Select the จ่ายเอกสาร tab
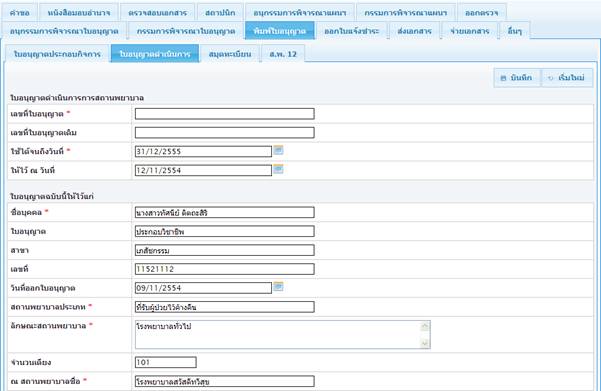Viewport: 601px width, 391px height. pyautogui.click(x=470, y=31)
